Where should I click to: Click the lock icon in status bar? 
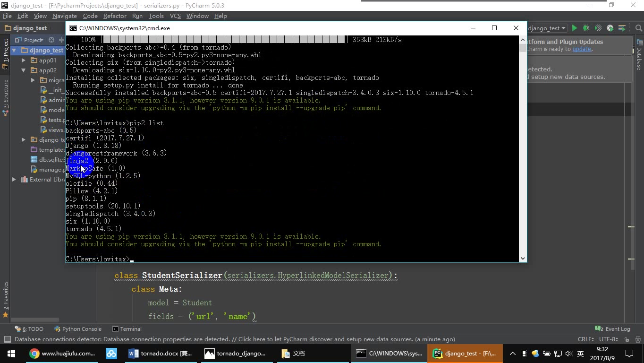pyautogui.click(x=627, y=339)
